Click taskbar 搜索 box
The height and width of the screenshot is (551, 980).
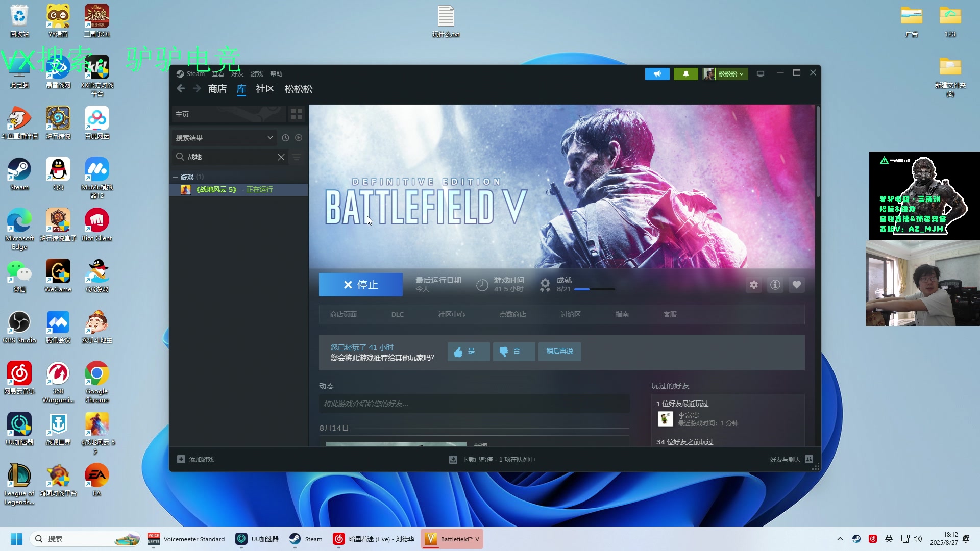pyautogui.click(x=86, y=539)
